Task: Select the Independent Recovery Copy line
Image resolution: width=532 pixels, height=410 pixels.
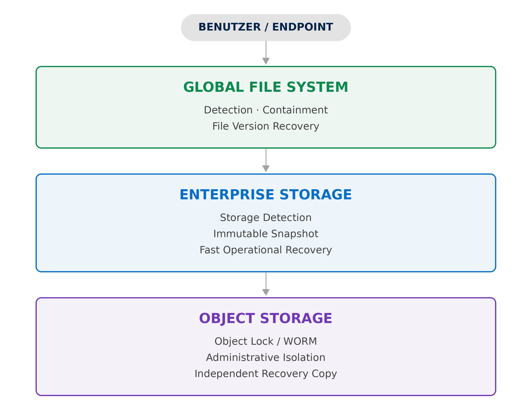Action: click(266, 374)
